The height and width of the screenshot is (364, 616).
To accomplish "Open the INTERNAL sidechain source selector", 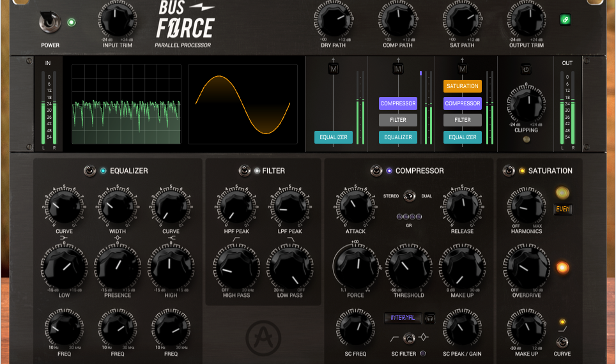I will point(403,317).
